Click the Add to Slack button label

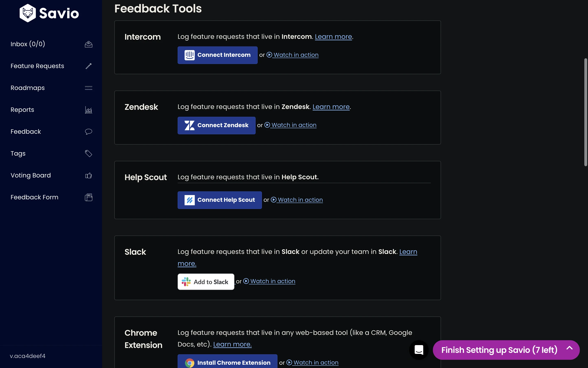tap(211, 282)
